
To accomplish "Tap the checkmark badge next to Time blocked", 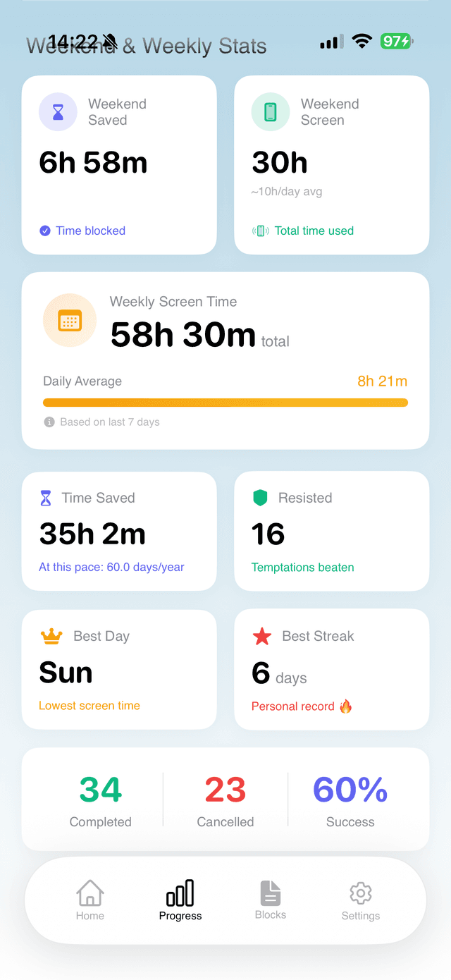I will tap(45, 231).
